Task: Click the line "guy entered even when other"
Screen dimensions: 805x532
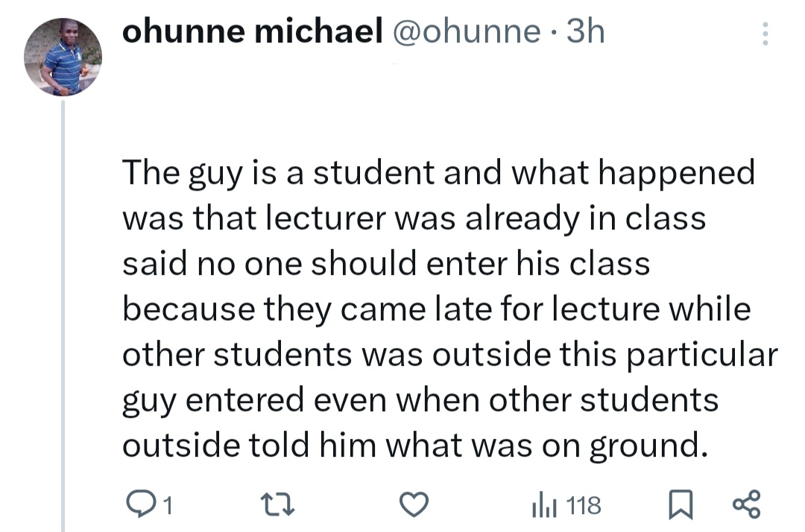Action: [420, 400]
